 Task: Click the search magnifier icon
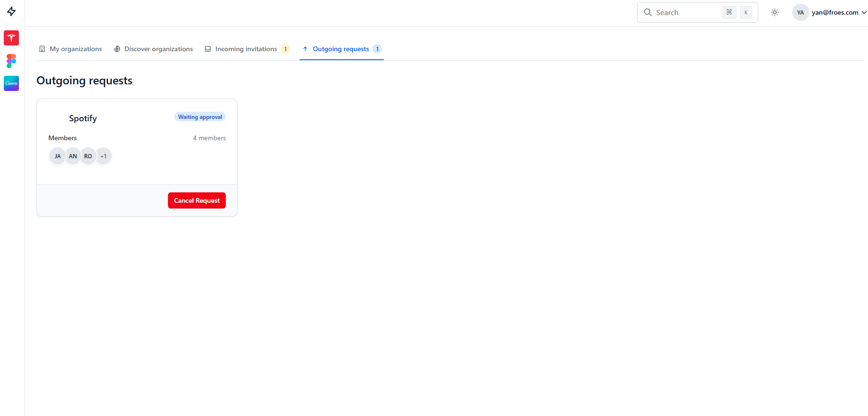[648, 12]
